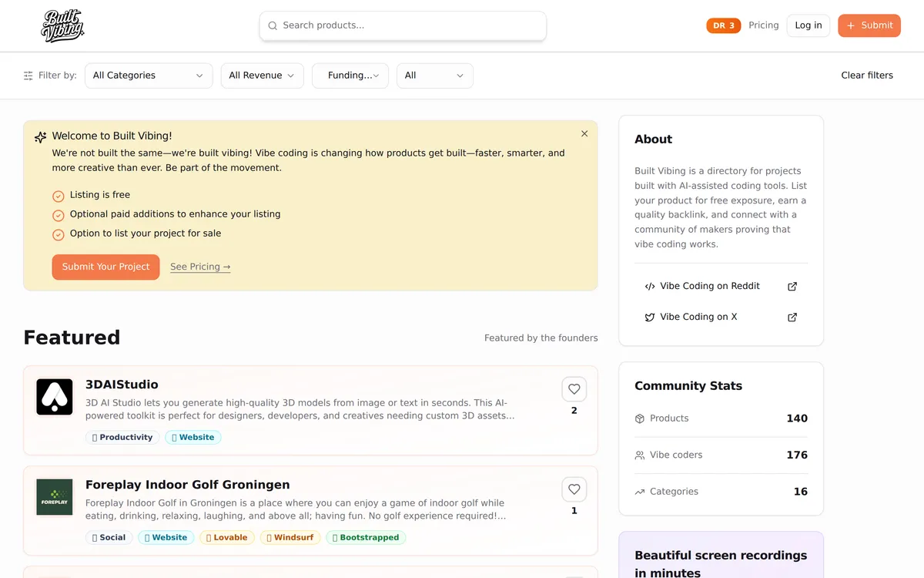
Task: Click the sparkle icon beside Welcome heading
Action: pyautogui.click(x=41, y=137)
